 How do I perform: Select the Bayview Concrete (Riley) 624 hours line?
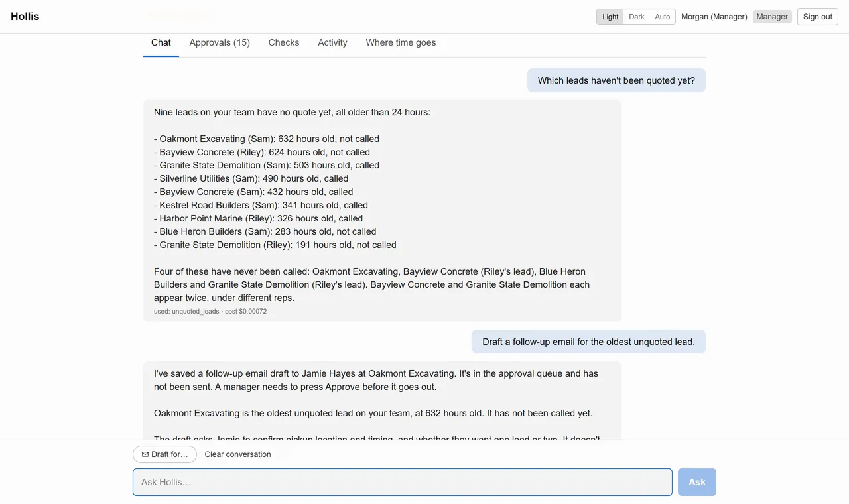(x=262, y=152)
